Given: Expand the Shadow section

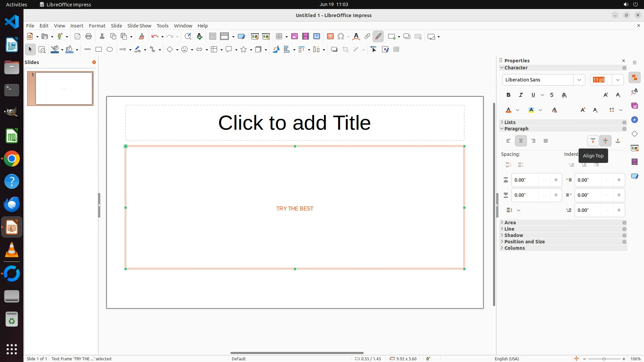Looking at the screenshot, I should (x=514, y=235).
